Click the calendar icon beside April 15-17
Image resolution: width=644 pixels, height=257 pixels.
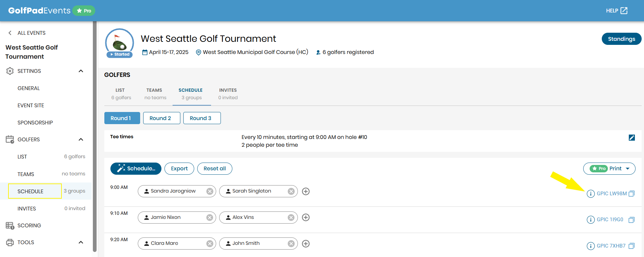point(145,52)
